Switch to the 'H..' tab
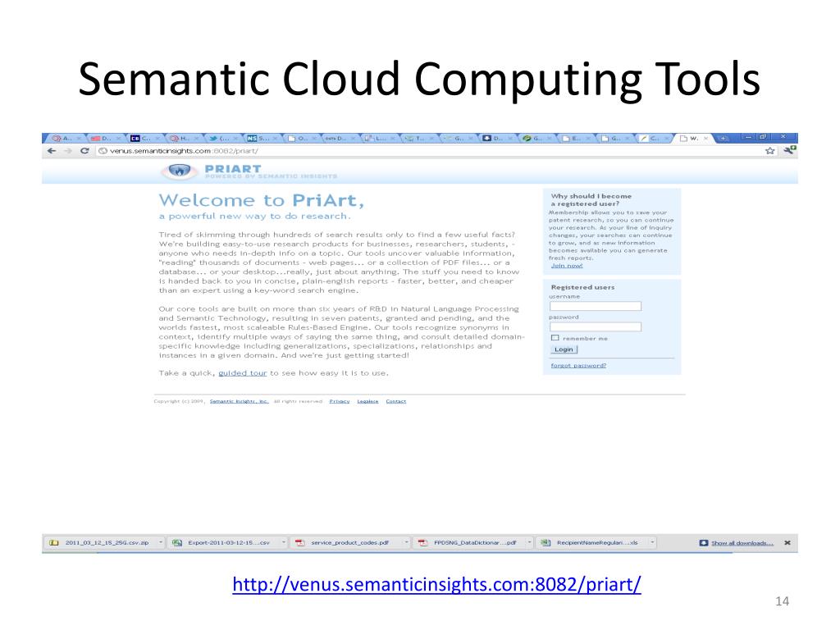 click(183, 138)
